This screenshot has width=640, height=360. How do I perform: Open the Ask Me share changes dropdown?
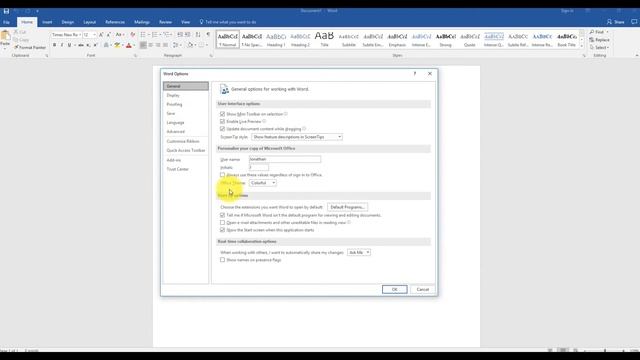(x=359, y=252)
